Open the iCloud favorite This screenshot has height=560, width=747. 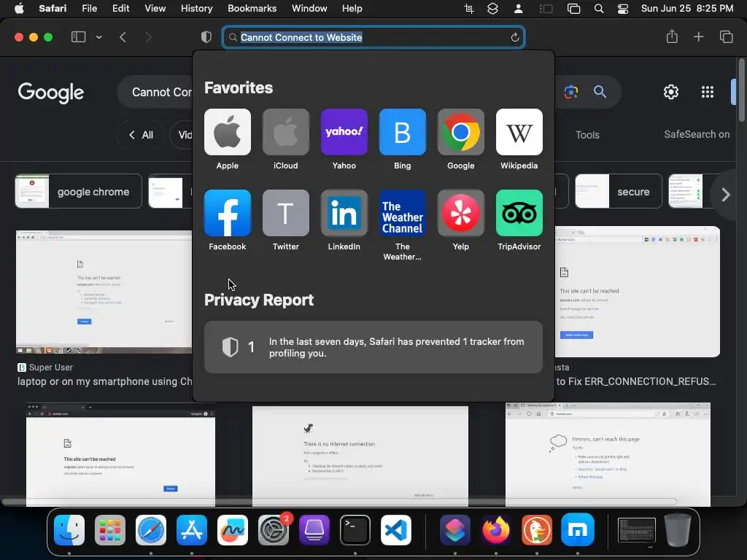286,132
